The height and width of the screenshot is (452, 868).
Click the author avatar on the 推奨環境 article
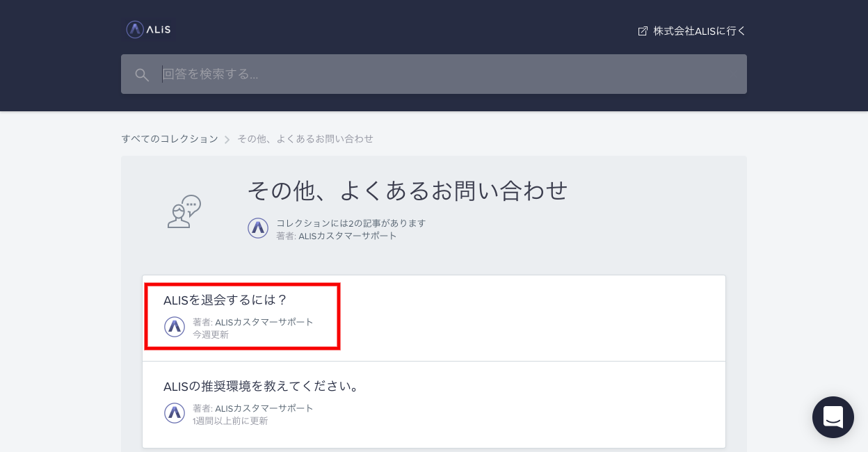[x=175, y=413]
